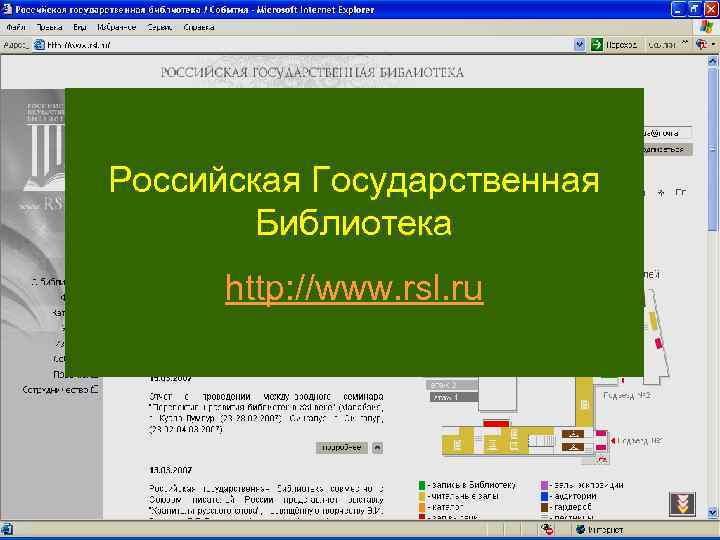Select the этаж 2 floor tab
Image resolution: width=720 pixels, height=540 pixels.
[452, 384]
